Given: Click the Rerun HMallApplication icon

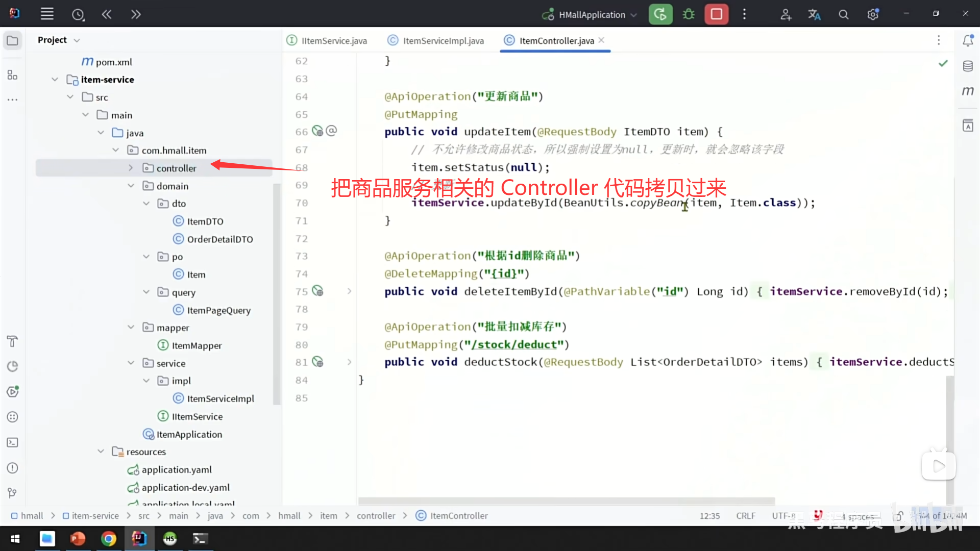Looking at the screenshot, I should pyautogui.click(x=660, y=14).
